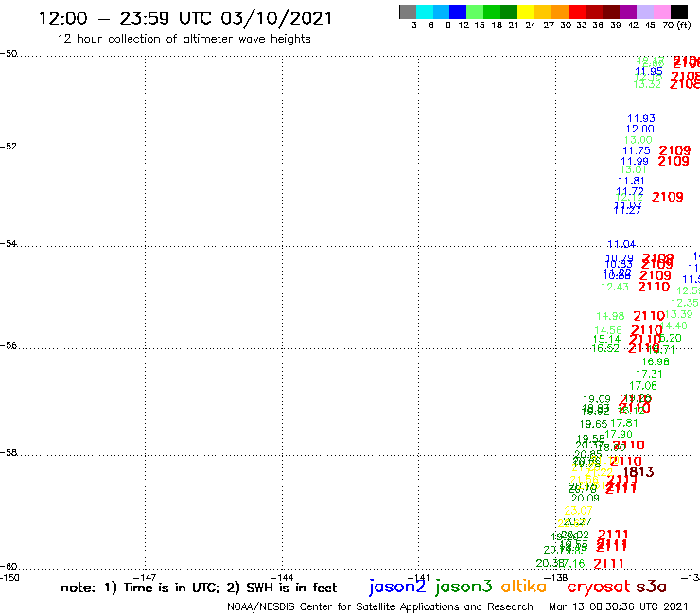Viewport: 700px width, 615px height.
Task: Click the maroon time label 1813
Action: [x=639, y=472]
